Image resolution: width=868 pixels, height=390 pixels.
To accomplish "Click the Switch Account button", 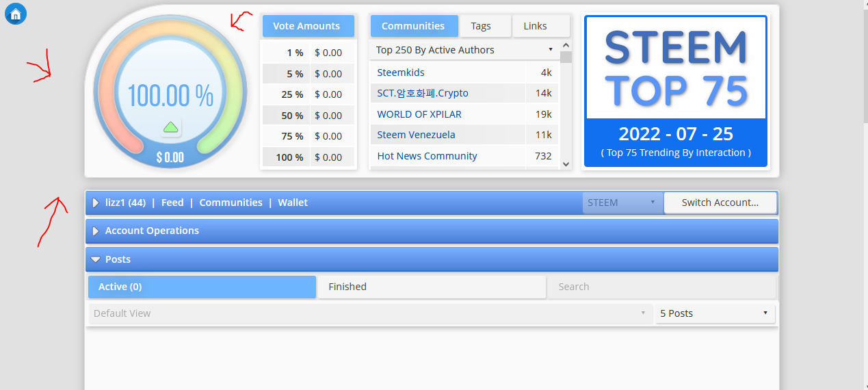I will (x=720, y=203).
